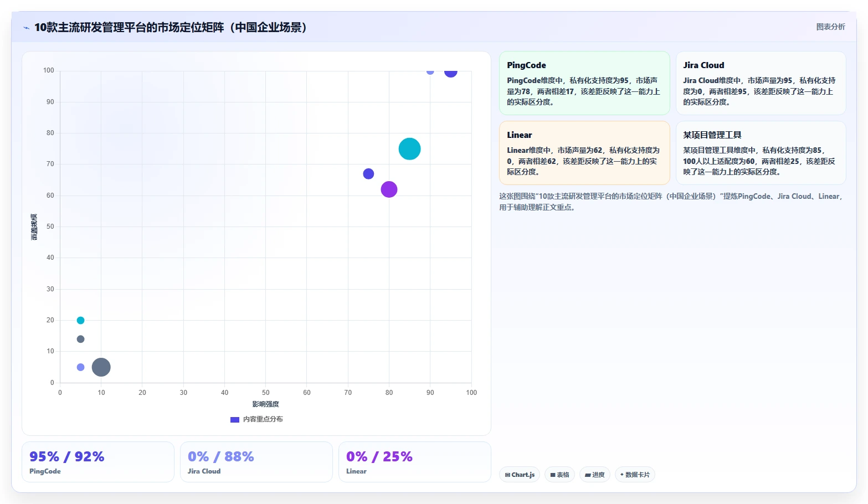Click the 数据卡片 tag

point(635,475)
